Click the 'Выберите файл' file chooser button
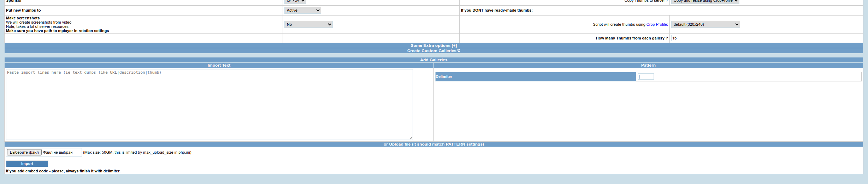868x184 pixels. click(24, 152)
